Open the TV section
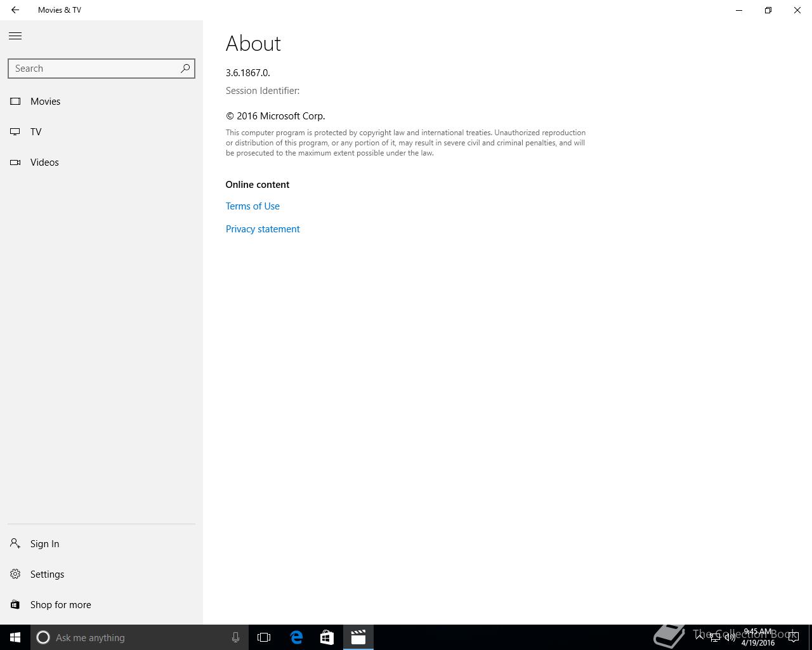The height and width of the screenshot is (650, 812). click(101, 132)
